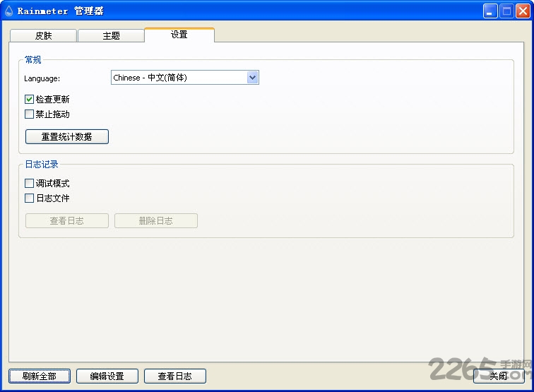Maximize the Rainmeter 管理器 window
This screenshot has height=392, width=534.
[x=506, y=11]
